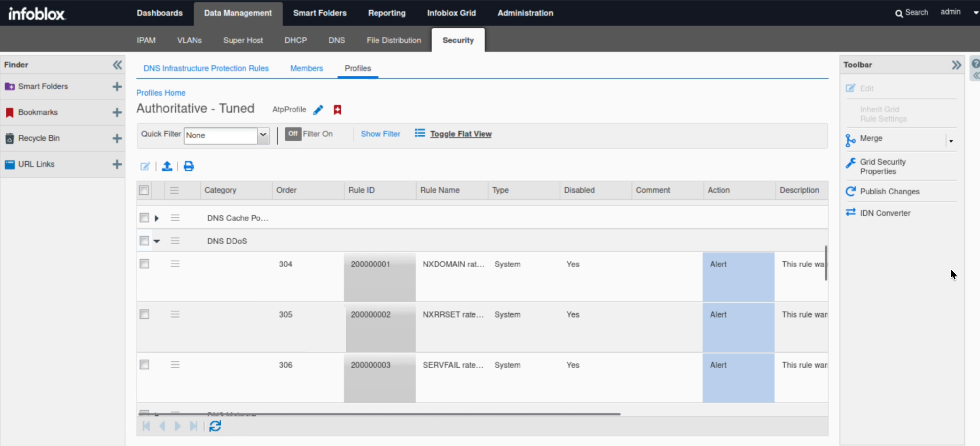
Task: Open row menu for rule 200000003
Action: pos(175,365)
